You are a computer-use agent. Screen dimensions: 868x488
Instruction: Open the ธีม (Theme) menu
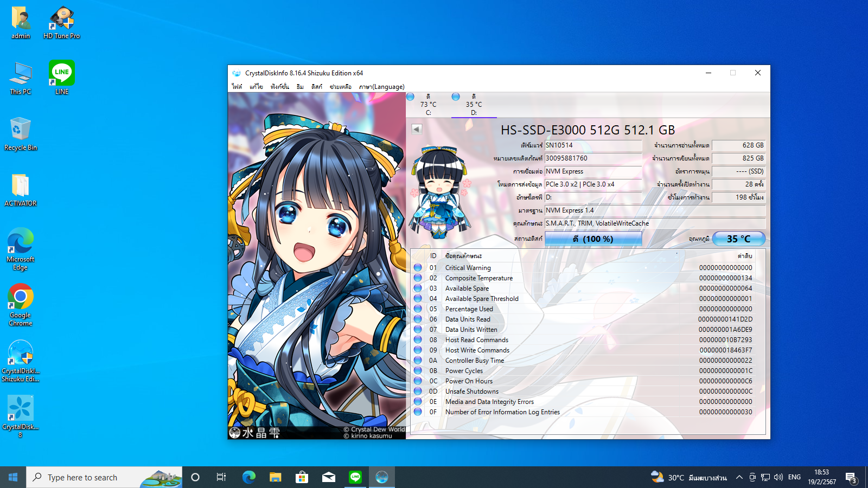(300, 87)
